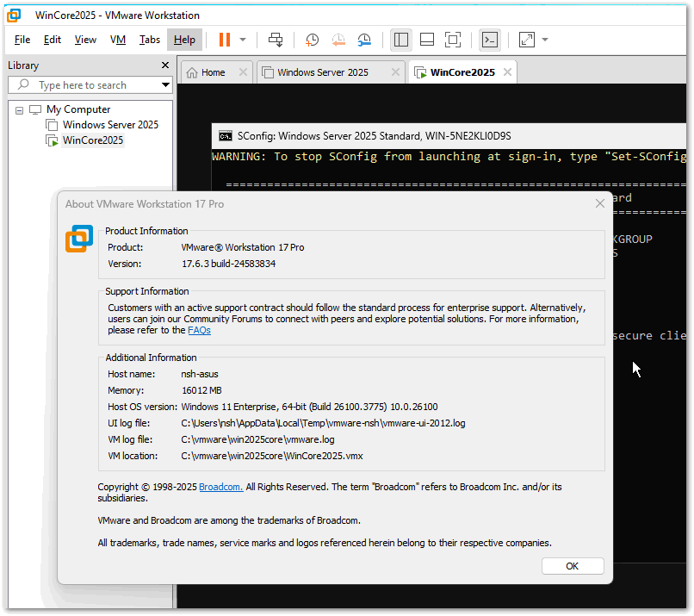Screen dimensions: 694x616
Task: Open the stretch guest dropdown arrow
Action: click(x=545, y=40)
